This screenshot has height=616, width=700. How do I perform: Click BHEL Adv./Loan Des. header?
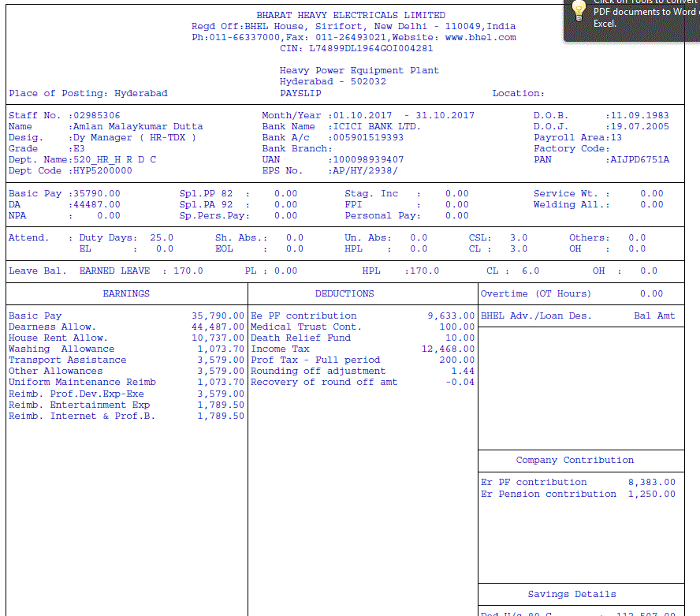pyautogui.click(x=536, y=315)
